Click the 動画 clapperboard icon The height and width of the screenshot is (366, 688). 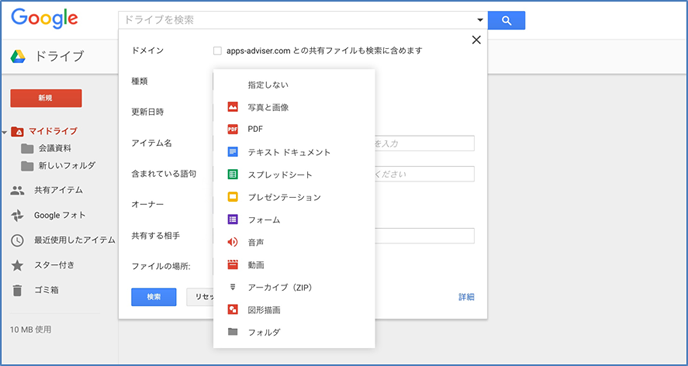[x=233, y=265]
